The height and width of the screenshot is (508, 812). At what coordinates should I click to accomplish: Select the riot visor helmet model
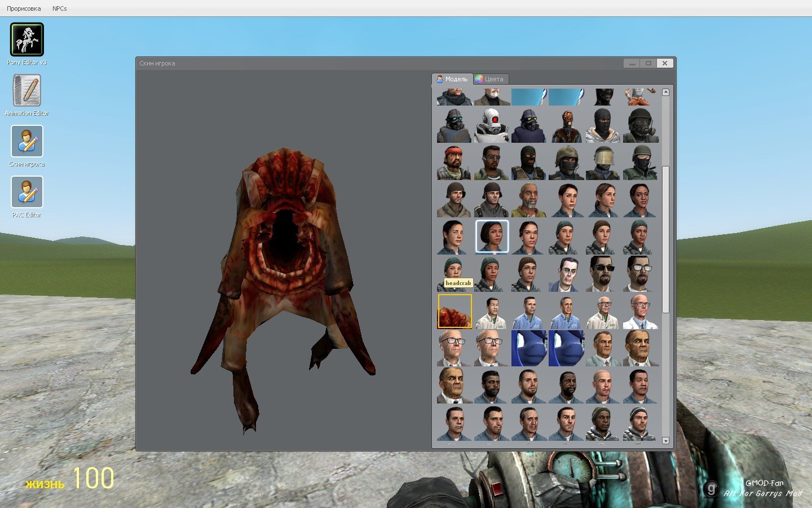tap(603, 163)
